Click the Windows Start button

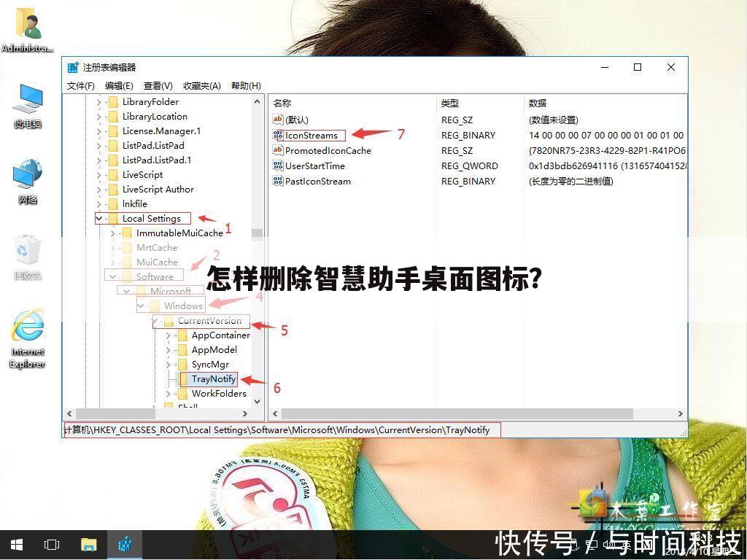[17, 544]
